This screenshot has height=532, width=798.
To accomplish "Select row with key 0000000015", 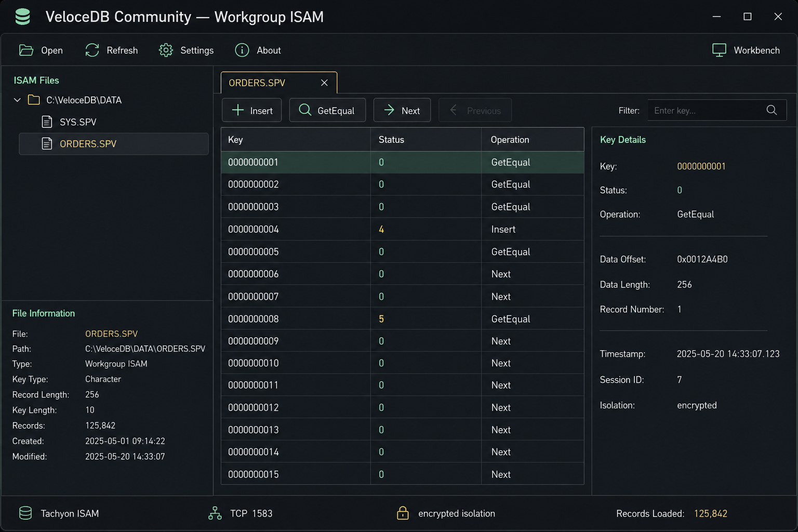I will click(x=403, y=474).
